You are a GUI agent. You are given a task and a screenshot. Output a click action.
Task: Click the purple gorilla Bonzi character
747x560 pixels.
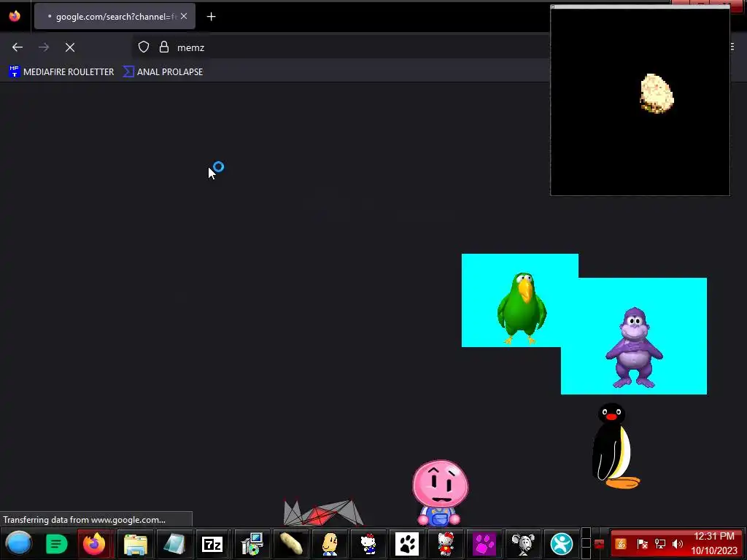click(634, 347)
